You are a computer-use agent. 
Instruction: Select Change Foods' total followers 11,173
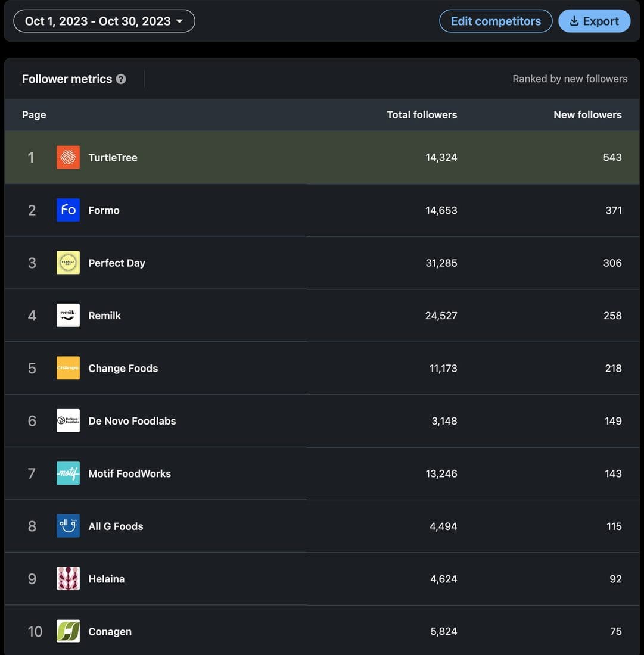click(443, 368)
